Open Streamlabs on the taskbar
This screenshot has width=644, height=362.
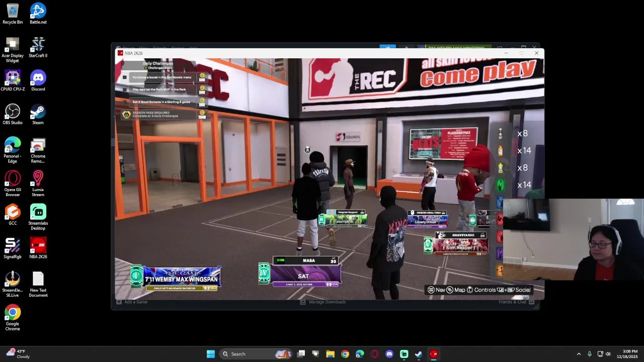(x=404, y=354)
